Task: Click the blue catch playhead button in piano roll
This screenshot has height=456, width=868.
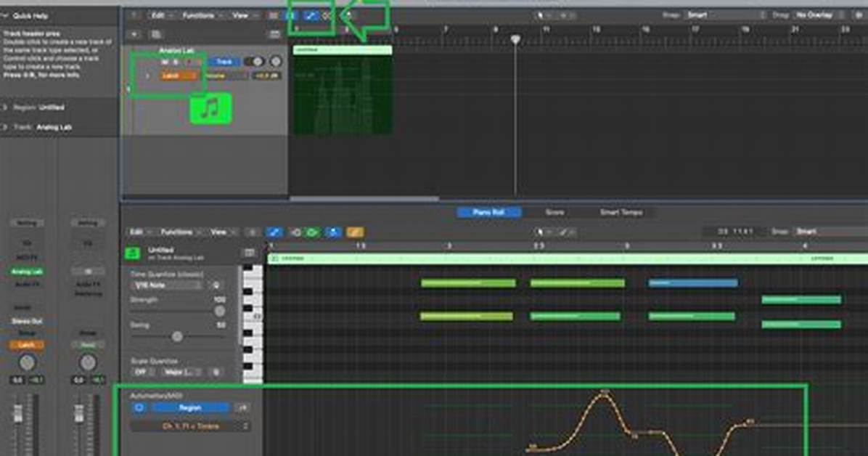Action: point(333,232)
